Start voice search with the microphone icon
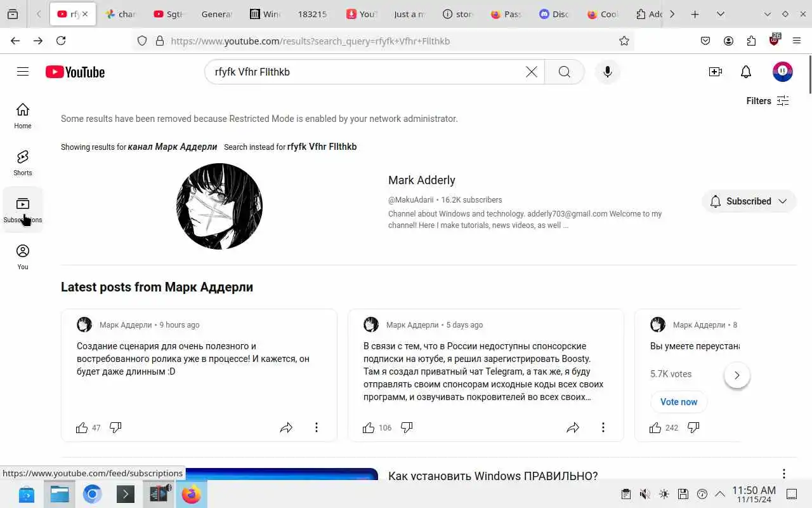Viewport: 812px width, 508px height. [608, 72]
